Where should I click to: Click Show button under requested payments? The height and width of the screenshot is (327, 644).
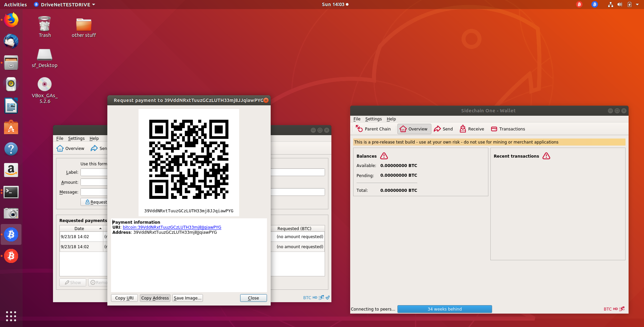point(73,282)
